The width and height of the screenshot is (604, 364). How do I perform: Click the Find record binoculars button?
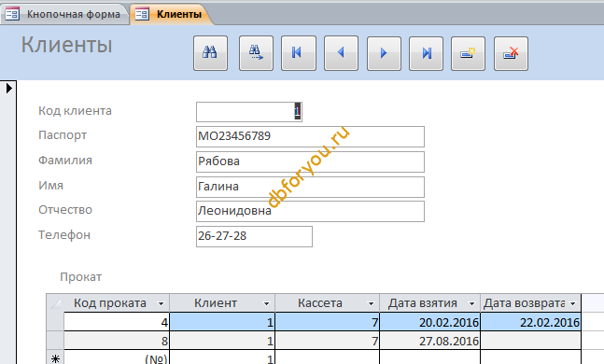coord(210,53)
